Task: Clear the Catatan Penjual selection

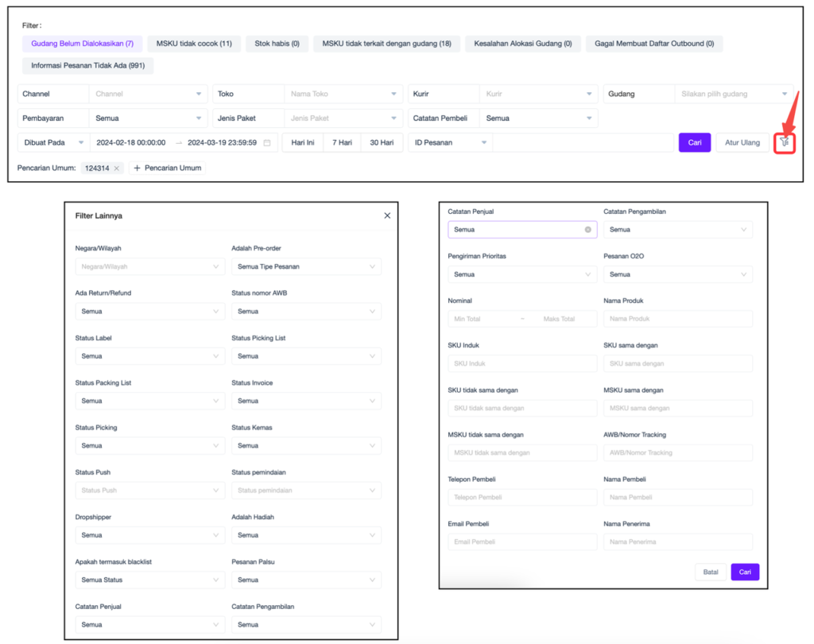Action: [x=587, y=230]
